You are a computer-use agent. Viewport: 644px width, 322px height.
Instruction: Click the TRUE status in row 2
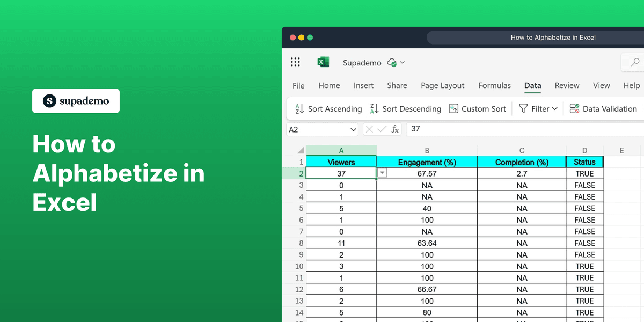click(x=584, y=173)
